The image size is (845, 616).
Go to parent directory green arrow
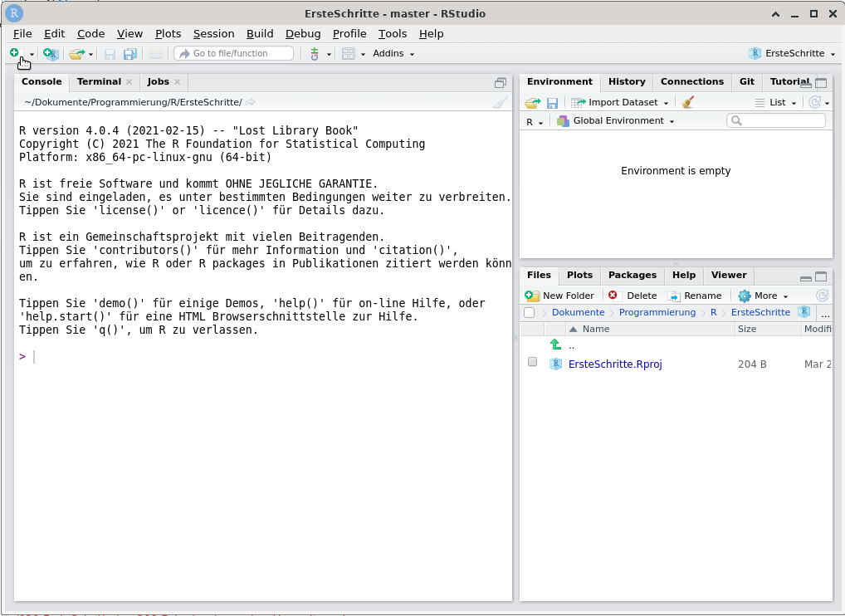pos(555,345)
